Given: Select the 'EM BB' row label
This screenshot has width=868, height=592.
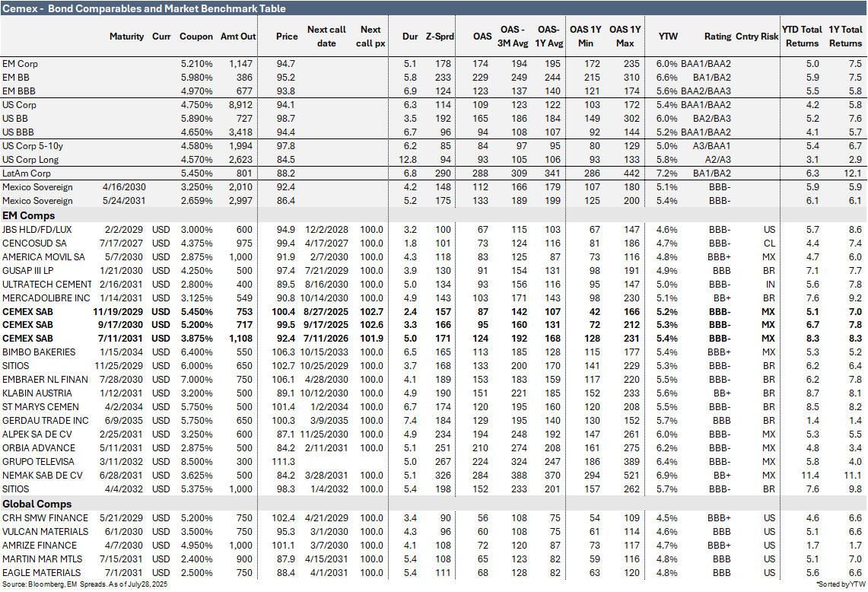Looking at the screenshot, I should (x=15, y=78).
